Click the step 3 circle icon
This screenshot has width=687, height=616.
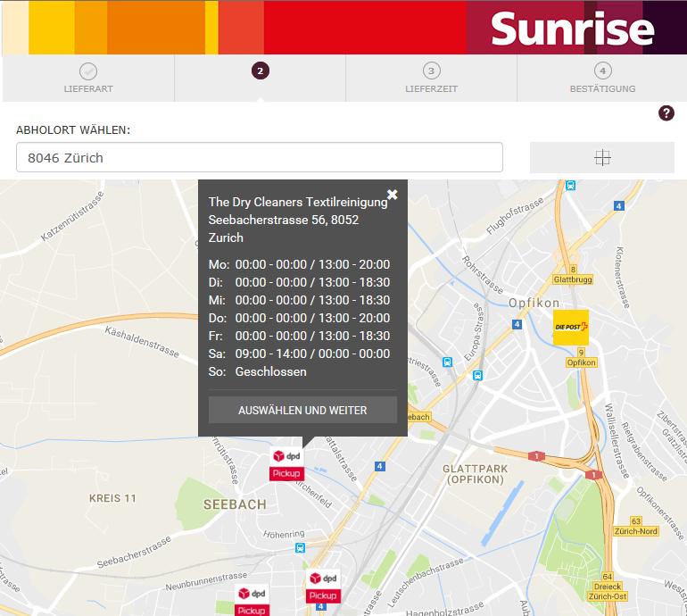pos(432,71)
